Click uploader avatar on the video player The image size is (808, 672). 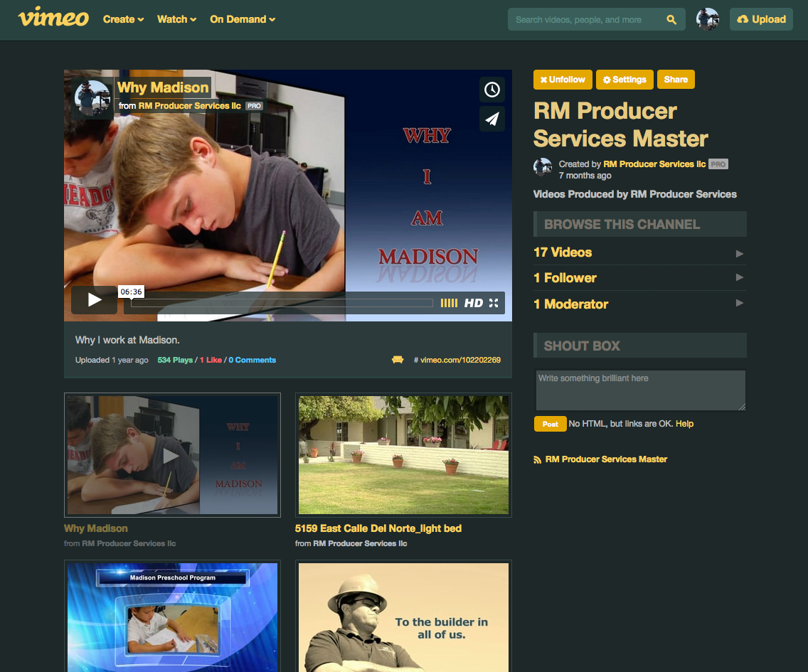click(92, 98)
